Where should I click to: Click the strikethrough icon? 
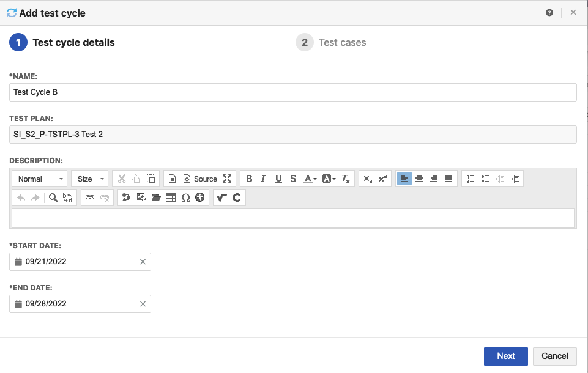293,179
